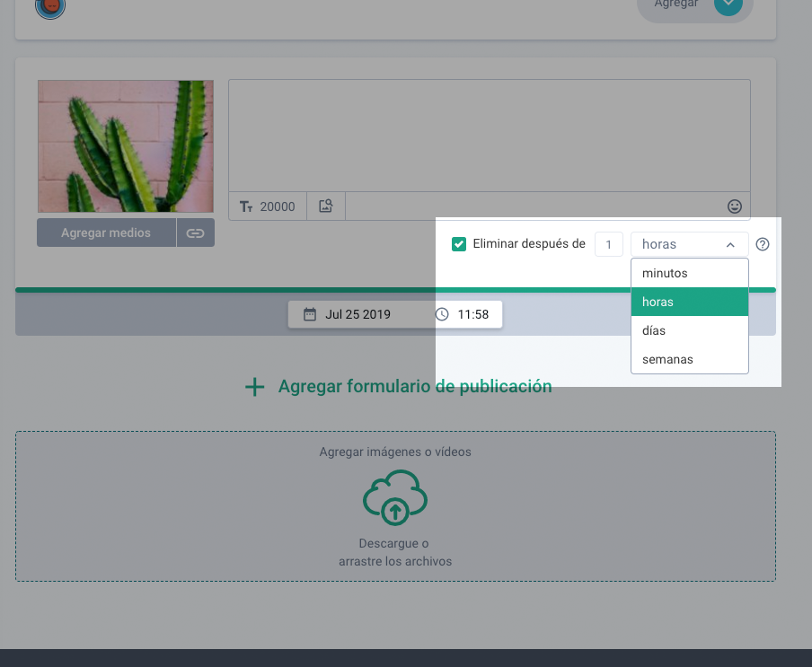Click the text character counter icon
This screenshot has width=812, height=667.
[x=247, y=206]
